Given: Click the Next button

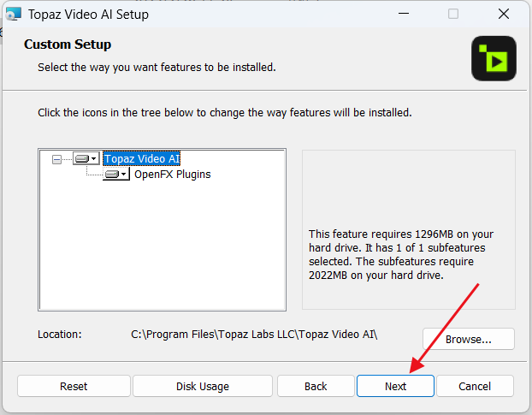Looking at the screenshot, I should click(395, 386).
